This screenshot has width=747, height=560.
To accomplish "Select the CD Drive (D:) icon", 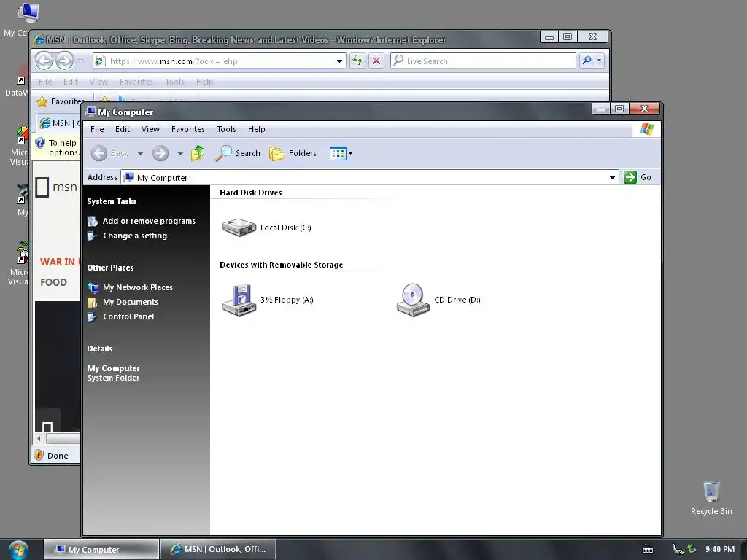I will point(413,300).
